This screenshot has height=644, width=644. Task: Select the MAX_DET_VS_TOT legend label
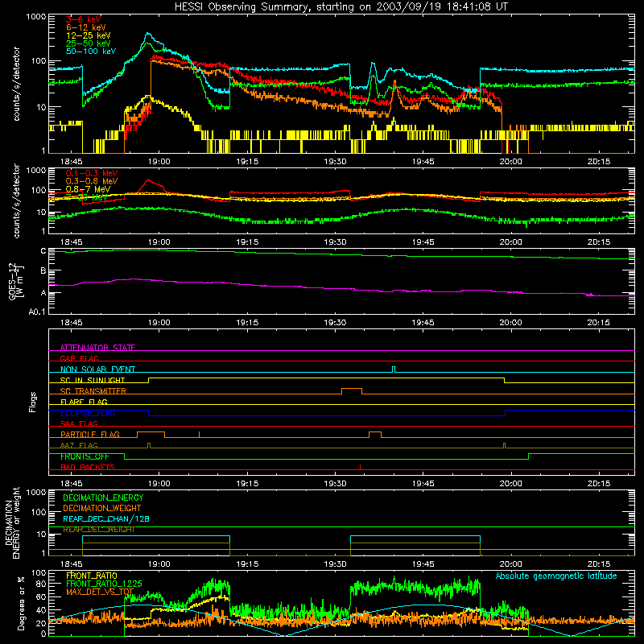coord(100,592)
